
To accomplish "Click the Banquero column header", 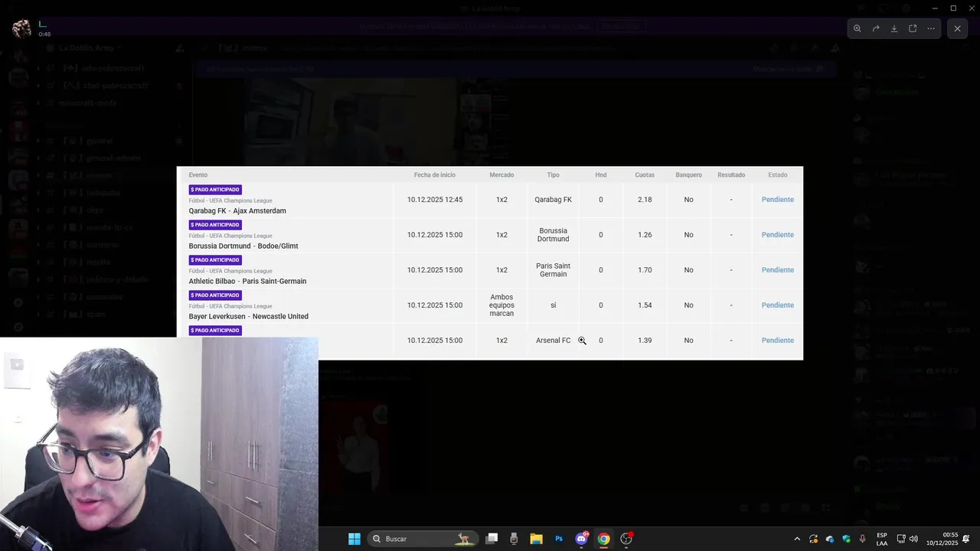I will pos(688,175).
